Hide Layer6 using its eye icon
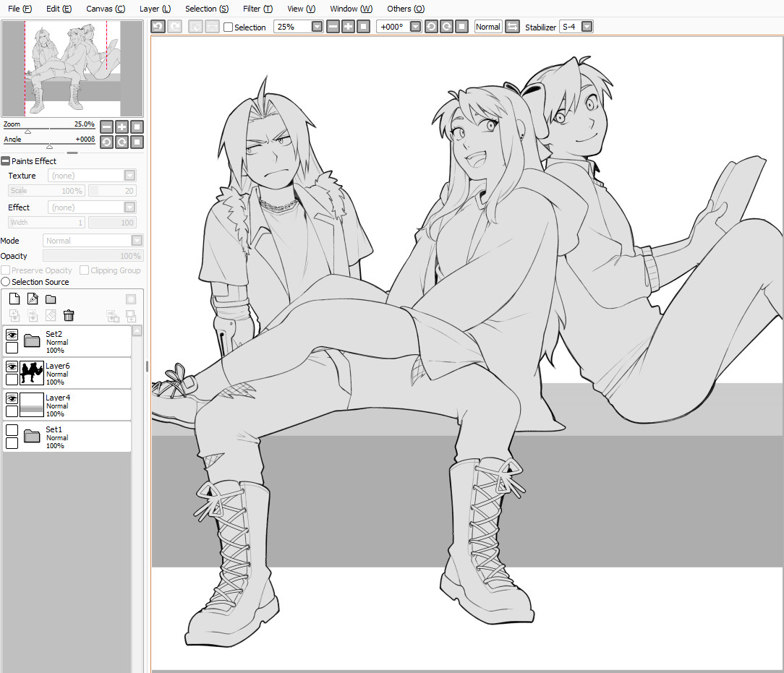 (x=12, y=366)
